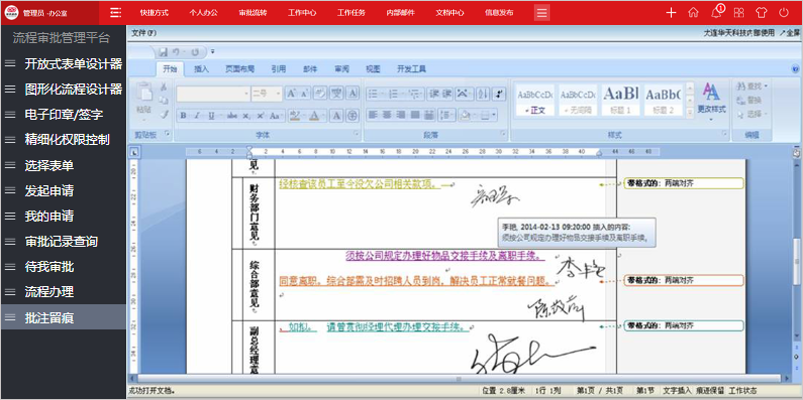This screenshot has width=803, height=400.
Task: Click the power logout icon
Action: (784, 13)
